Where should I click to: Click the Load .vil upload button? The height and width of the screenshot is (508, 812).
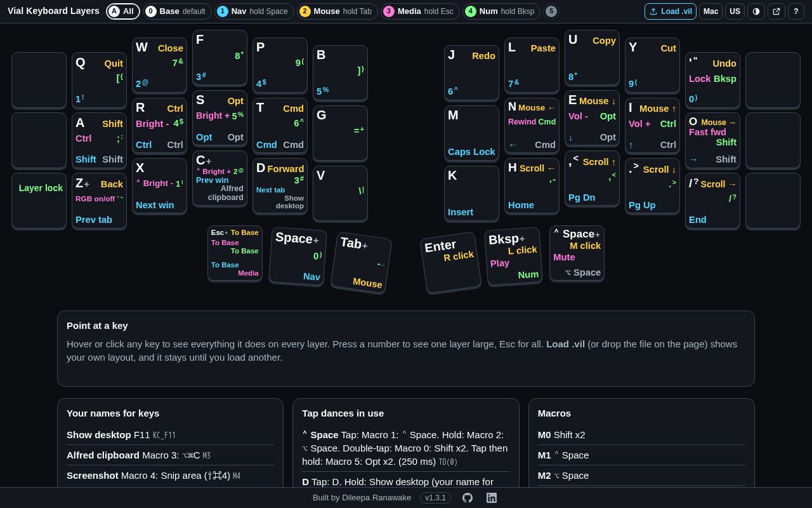point(671,11)
